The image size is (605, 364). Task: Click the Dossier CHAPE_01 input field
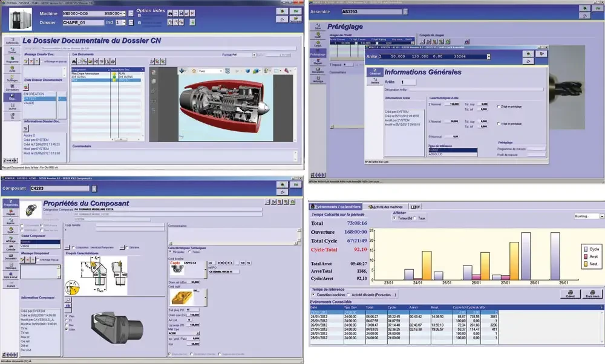83,23
